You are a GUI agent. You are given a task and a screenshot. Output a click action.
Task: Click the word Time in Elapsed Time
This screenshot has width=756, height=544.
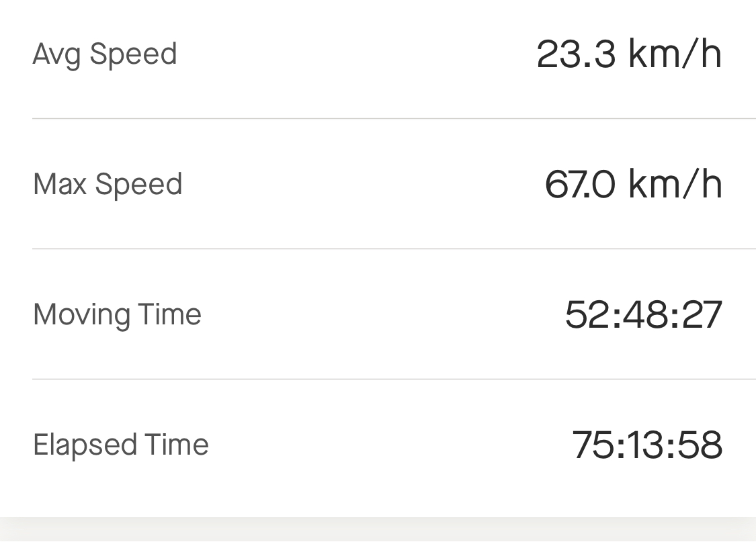pos(177,444)
